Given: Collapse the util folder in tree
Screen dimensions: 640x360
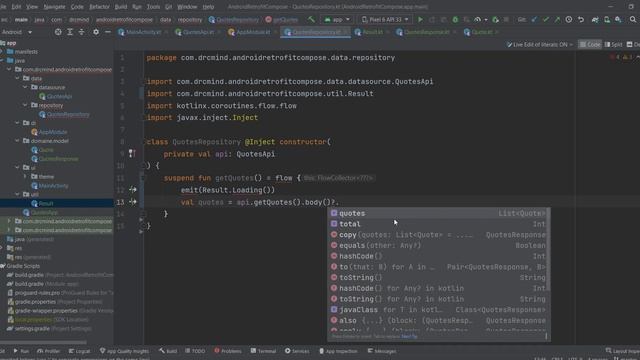Looking at the screenshot, I should coord(18,194).
